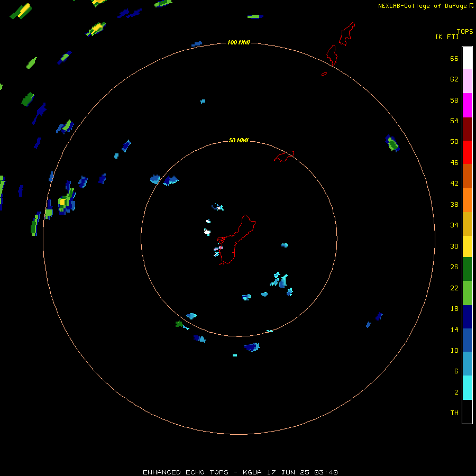Click the light pink 62 kft swatch
This screenshot has height=476, width=476.
click(x=467, y=81)
